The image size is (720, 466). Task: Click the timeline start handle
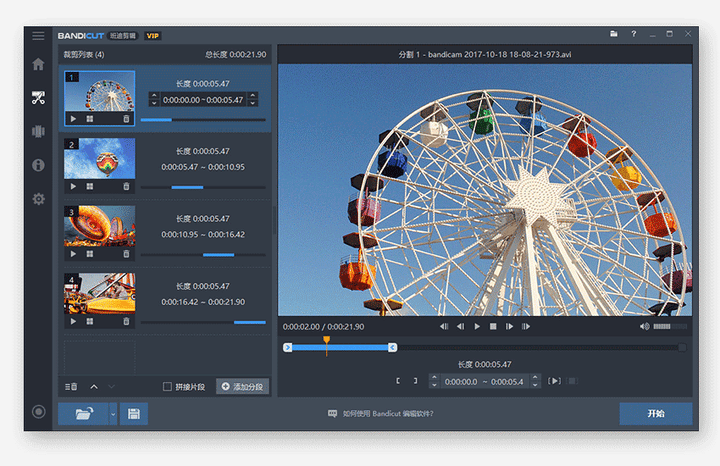(x=288, y=348)
